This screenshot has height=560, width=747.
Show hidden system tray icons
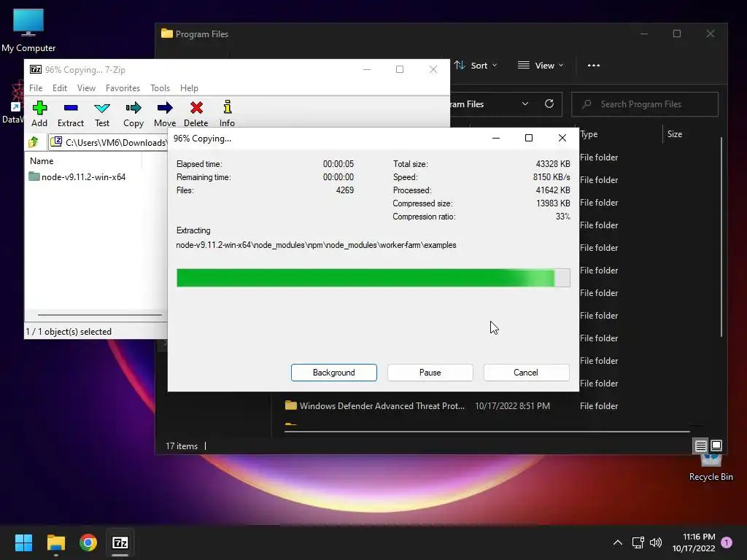(x=617, y=542)
